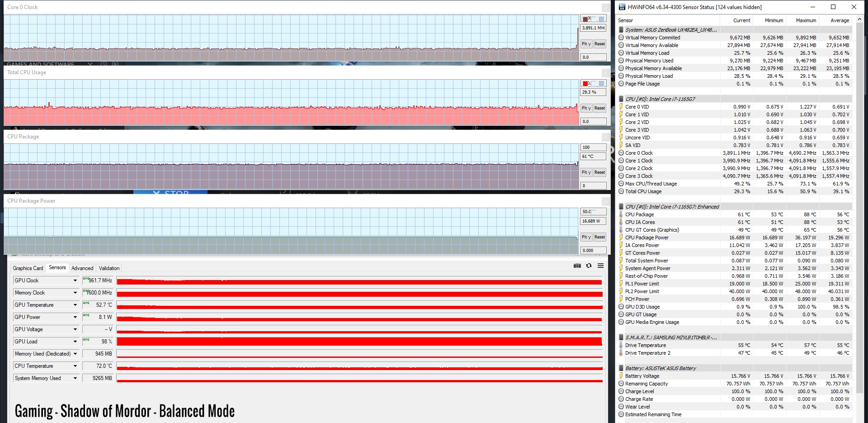Image resolution: width=868 pixels, height=423 pixels.
Task: Click the CPU Enhanced section chip icon
Action: pyautogui.click(x=621, y=207)
